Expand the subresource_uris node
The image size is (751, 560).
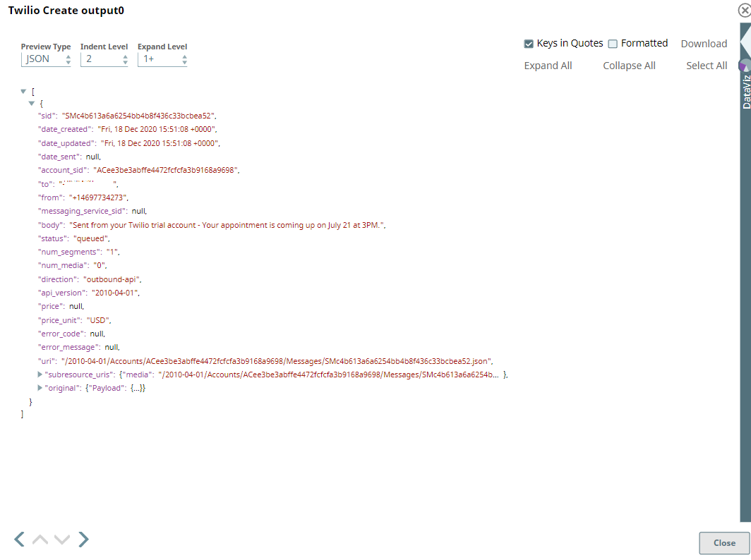(x=40, y=375)
